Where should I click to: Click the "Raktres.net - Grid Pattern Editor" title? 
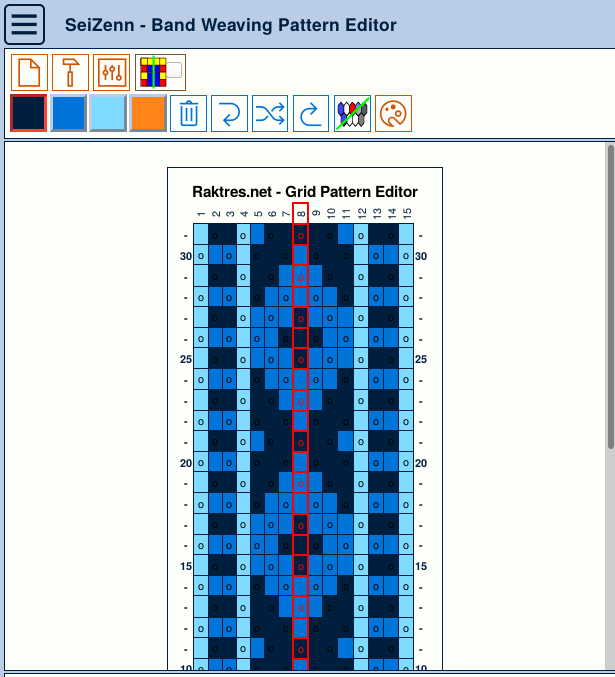[305, 192]
